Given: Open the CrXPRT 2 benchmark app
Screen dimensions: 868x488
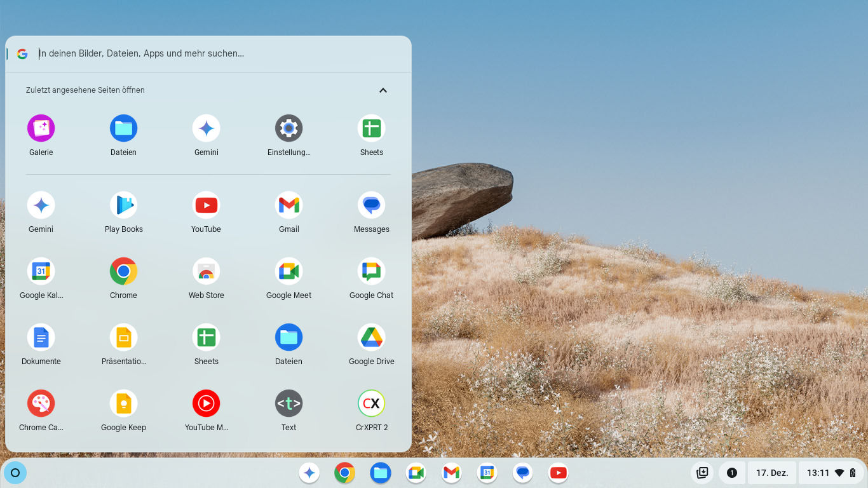Looking at the screenshot, I should 371,403.
